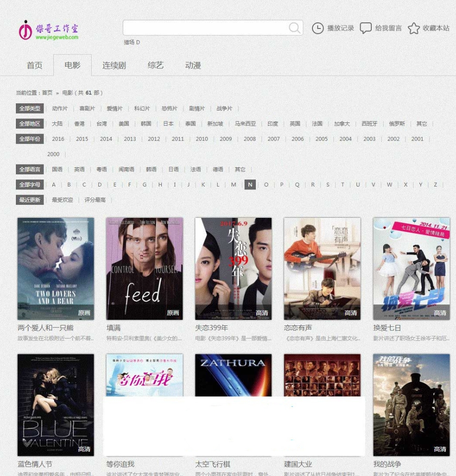Open playback history clock icon
Screen dimensions: 456x476
[x=318, y=28]
